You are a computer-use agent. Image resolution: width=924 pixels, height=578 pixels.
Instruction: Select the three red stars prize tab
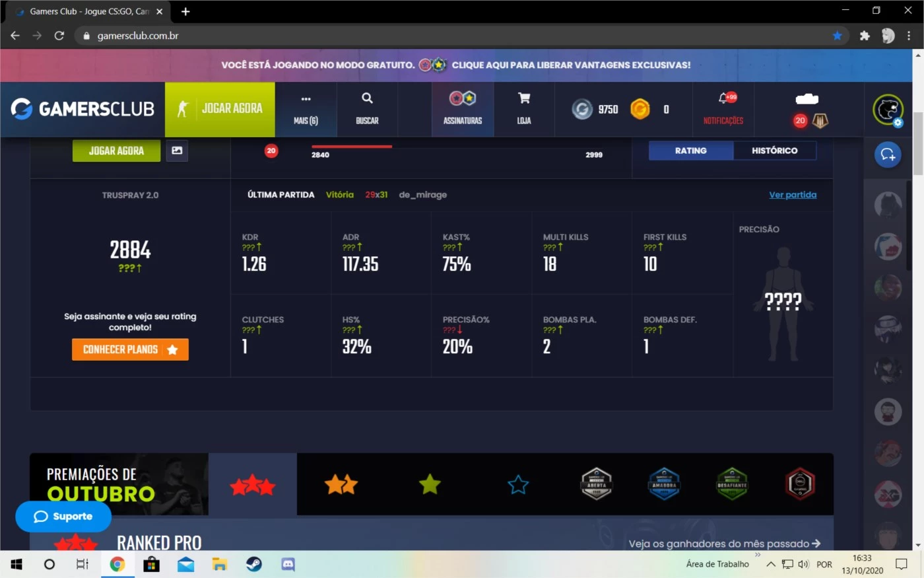[x=253, y=485]
